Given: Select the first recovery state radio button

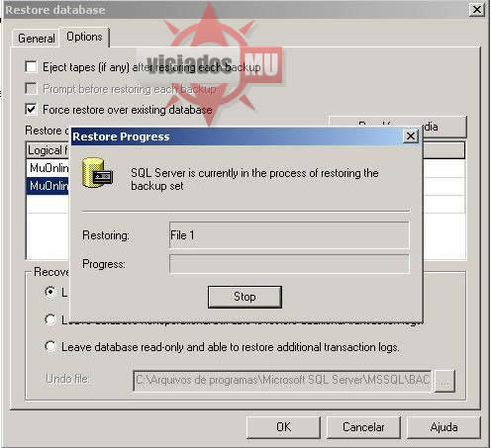Looking at the screenshot, I should pos(50,292).
